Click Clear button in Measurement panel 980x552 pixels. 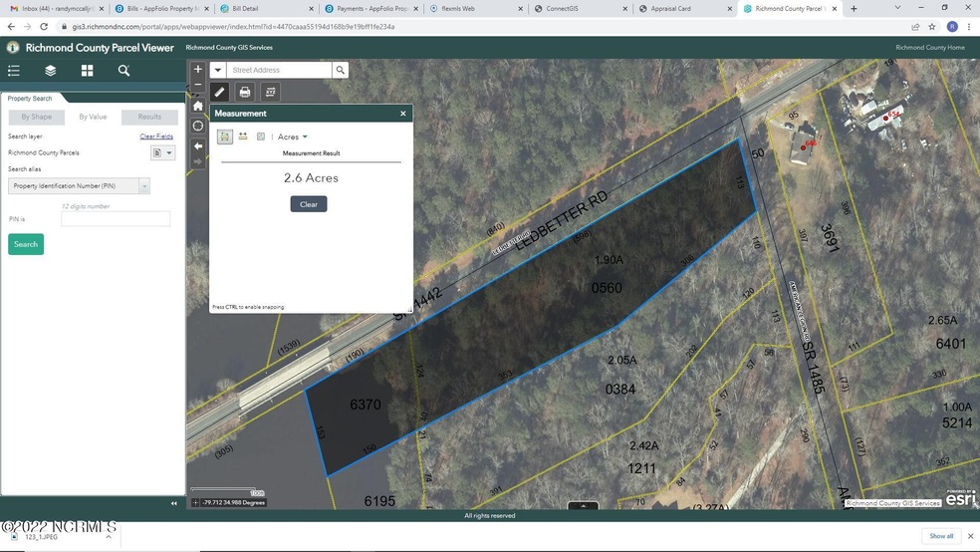pos(309,204)
